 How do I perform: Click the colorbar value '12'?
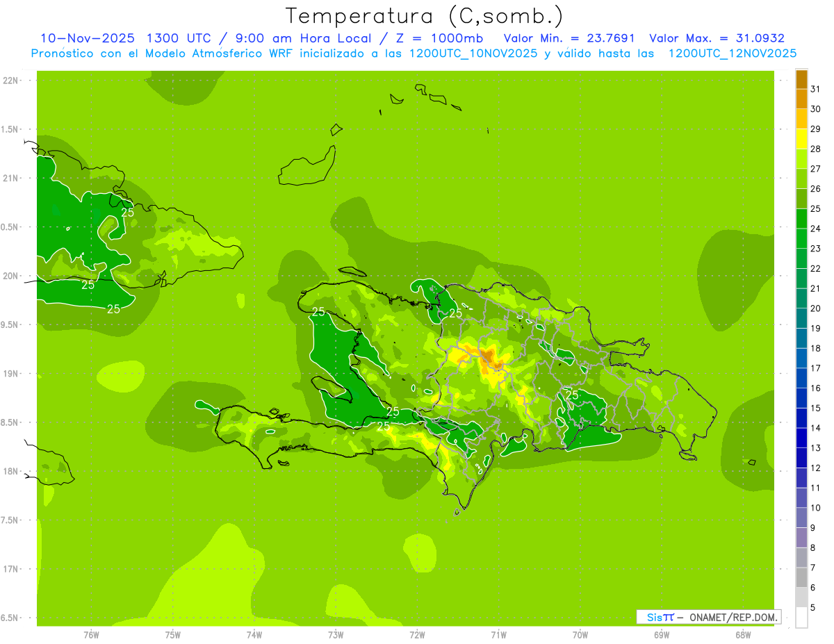click(x=815, y=468)
